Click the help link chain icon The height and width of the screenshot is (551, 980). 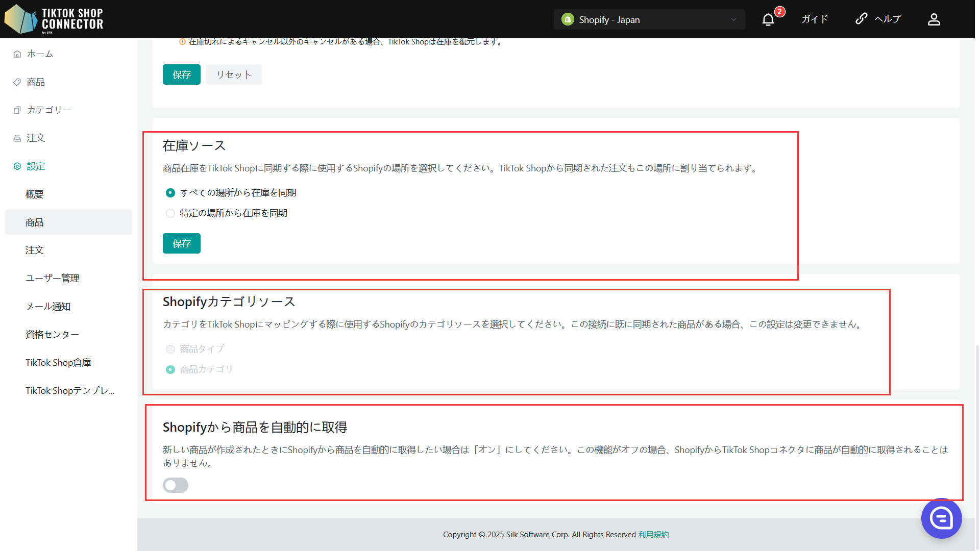click(862, 19)
